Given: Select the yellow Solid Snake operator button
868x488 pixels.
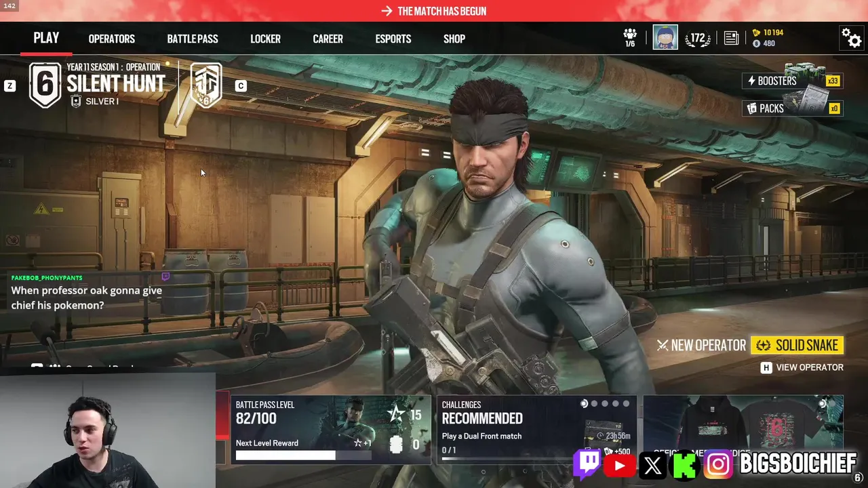Looking at the screenshot, I should [x=797, y=346].
